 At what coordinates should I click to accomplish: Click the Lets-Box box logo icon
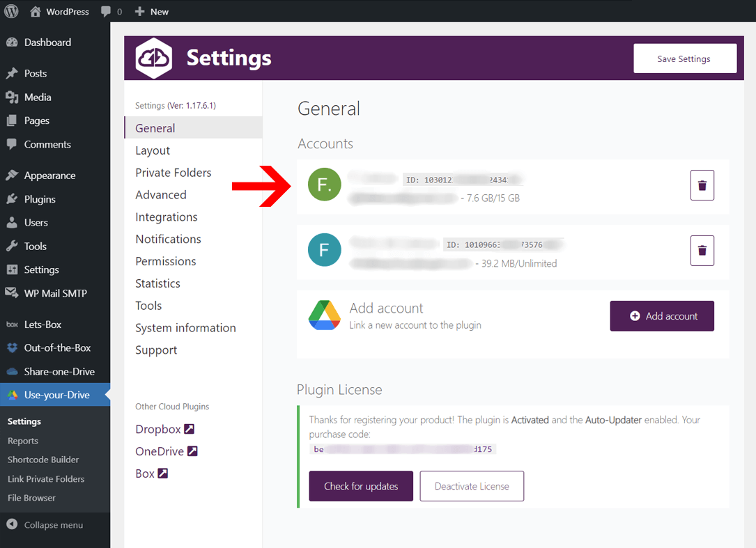point(12,325)
